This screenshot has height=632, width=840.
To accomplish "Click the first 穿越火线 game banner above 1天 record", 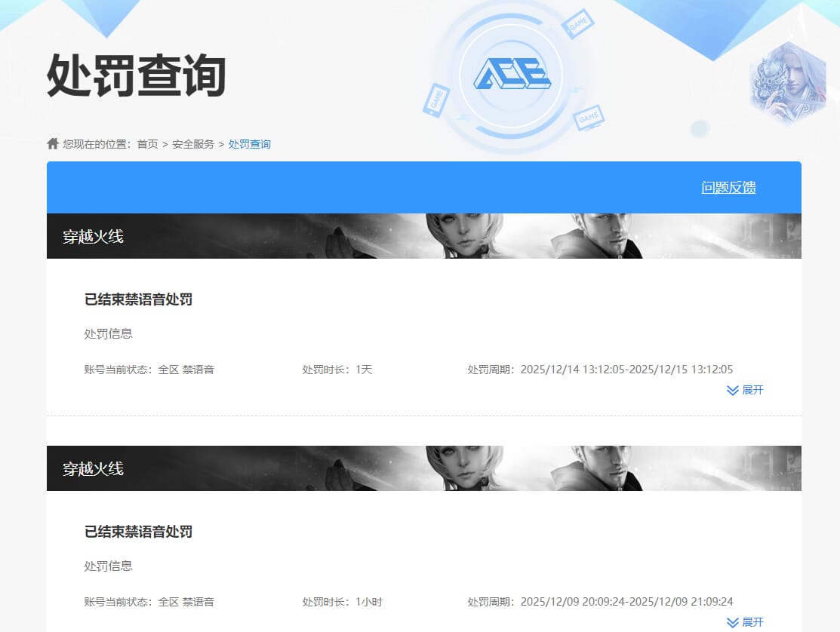I will coord(423,236).
